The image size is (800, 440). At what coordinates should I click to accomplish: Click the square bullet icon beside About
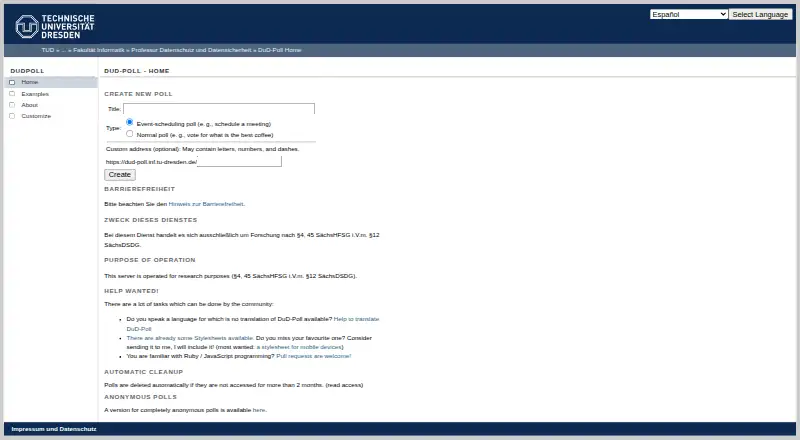(12, 105)
